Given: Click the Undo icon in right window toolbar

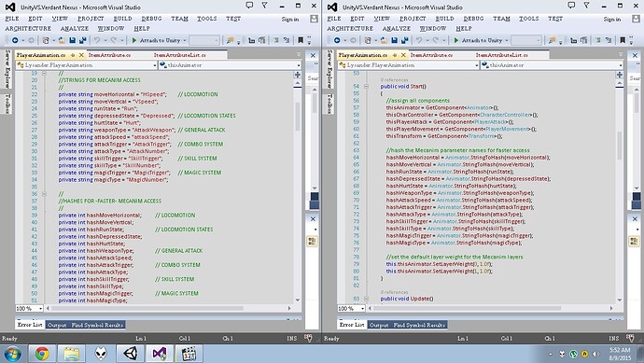Looking at the screenshot, I should pos(419,40).
